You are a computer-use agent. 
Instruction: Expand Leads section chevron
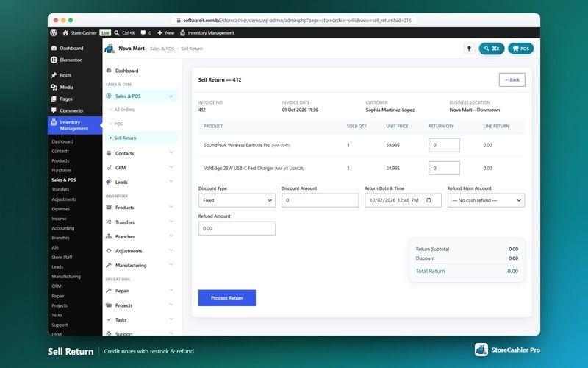[171, 181]
